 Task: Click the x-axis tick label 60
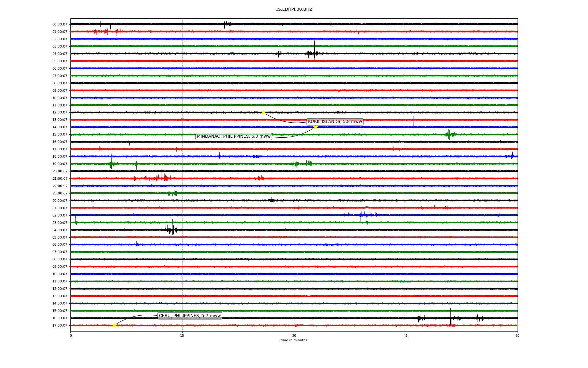pos(517,335)
